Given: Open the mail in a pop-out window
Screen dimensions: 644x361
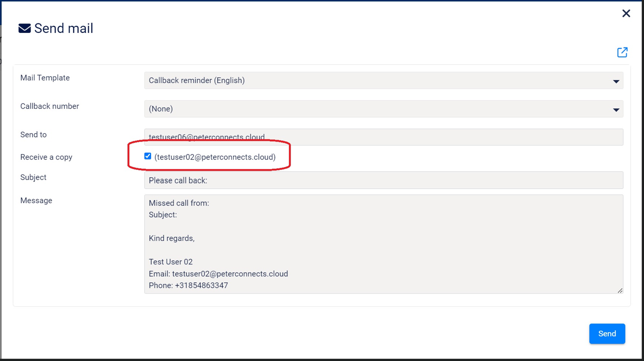Looking at the screenshot, I should pos(622,53).
